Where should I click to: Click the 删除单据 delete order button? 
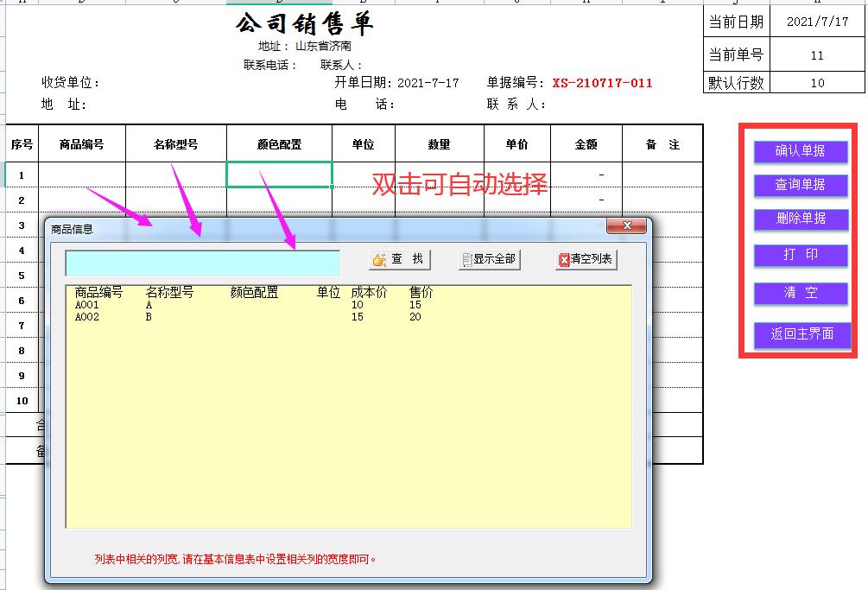(801, 219)
